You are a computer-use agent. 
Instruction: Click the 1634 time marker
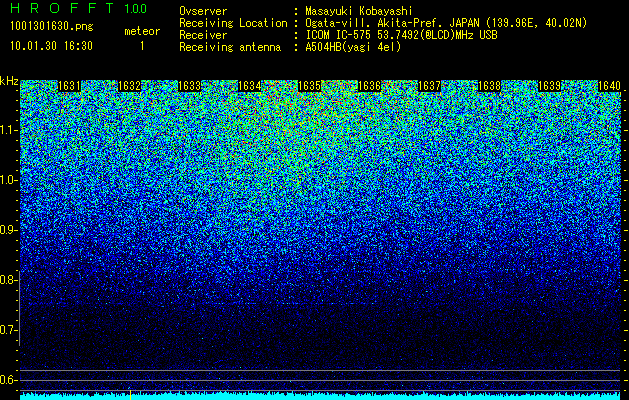[250, 86]
